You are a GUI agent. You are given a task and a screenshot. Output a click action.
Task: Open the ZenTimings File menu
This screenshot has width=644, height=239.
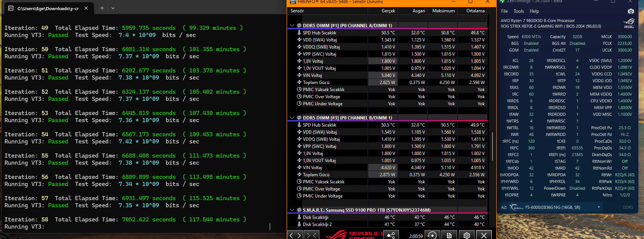click(x=504, y=11)
